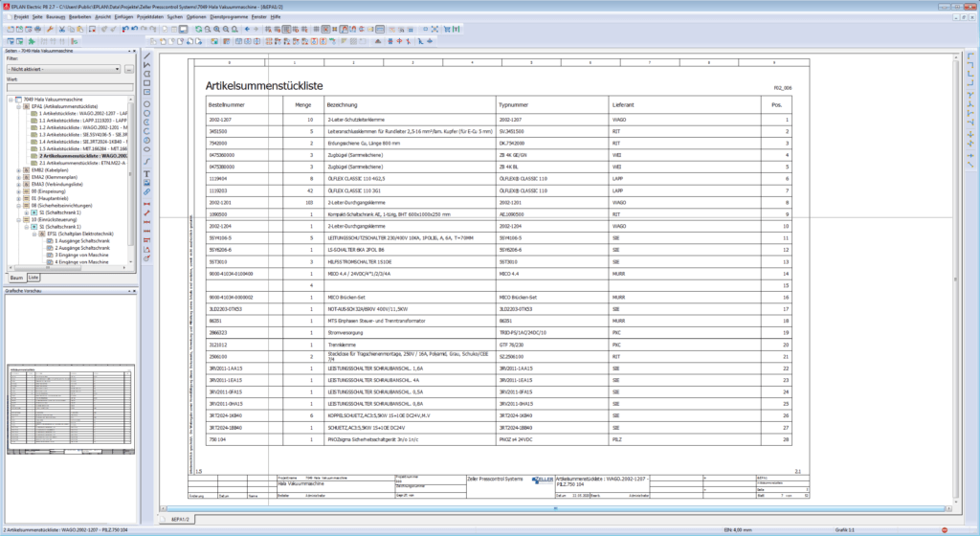Click the zoom in magnifier icon
This screenshot has width=980, height=536.
(217, 29)
